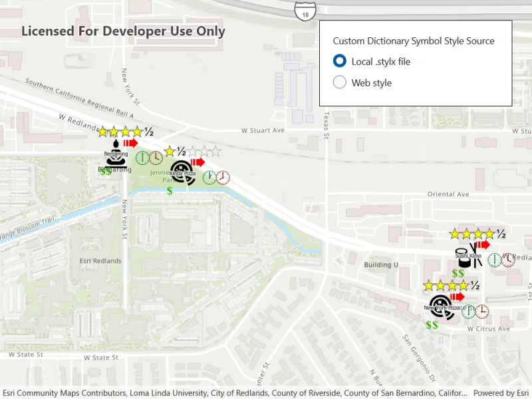Click the red arrow beside Sushi Kimo
The image size is (532, 399).
[483, 245]
